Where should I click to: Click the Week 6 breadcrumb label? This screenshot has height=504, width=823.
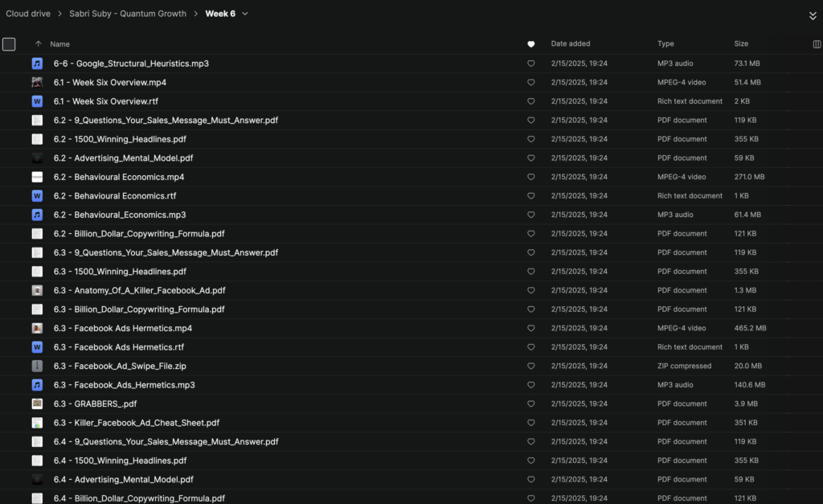(x=220, y=14)
